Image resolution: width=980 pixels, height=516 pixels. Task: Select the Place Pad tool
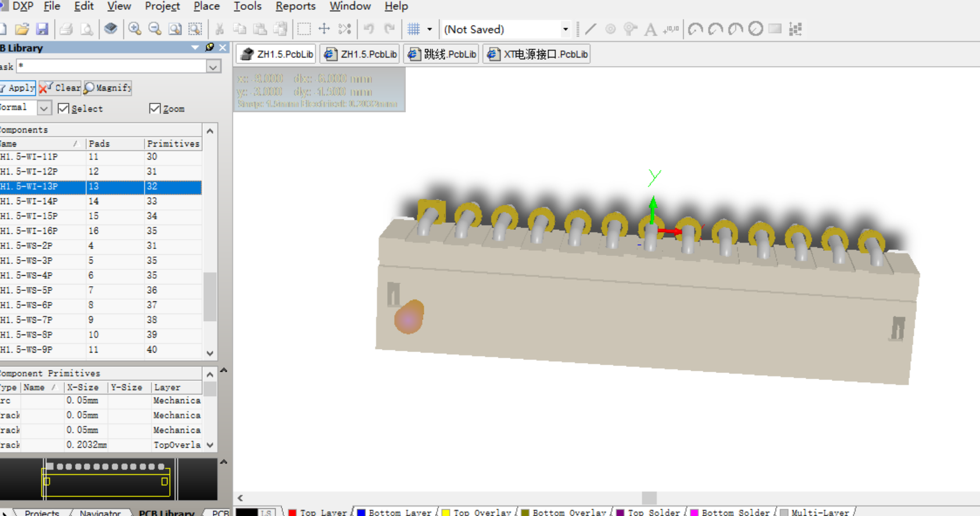click(610, 29)
